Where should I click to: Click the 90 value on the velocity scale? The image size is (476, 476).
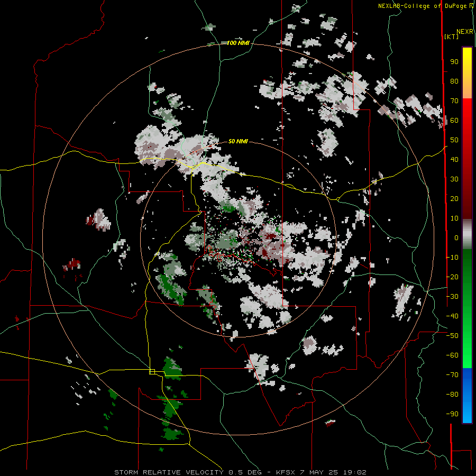coord(454,62)
